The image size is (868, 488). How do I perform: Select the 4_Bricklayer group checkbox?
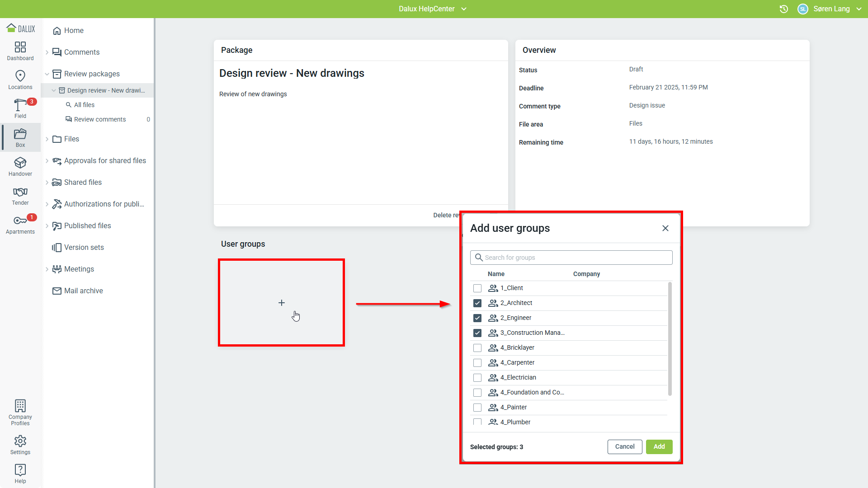tap(477, 348)
